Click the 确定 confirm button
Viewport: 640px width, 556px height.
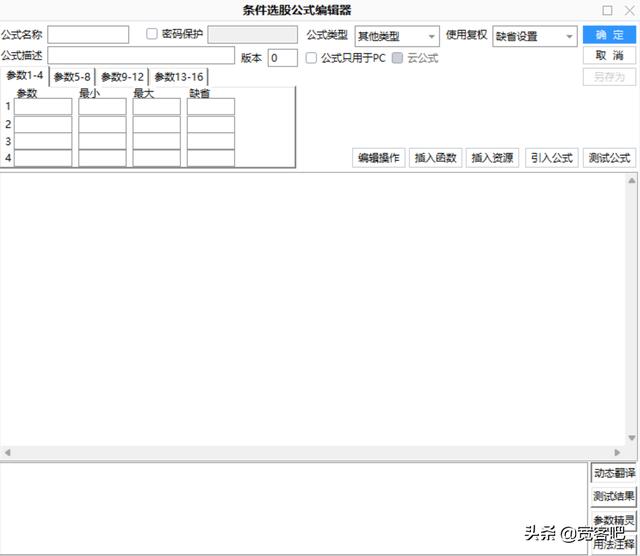[x=609, y=35]
